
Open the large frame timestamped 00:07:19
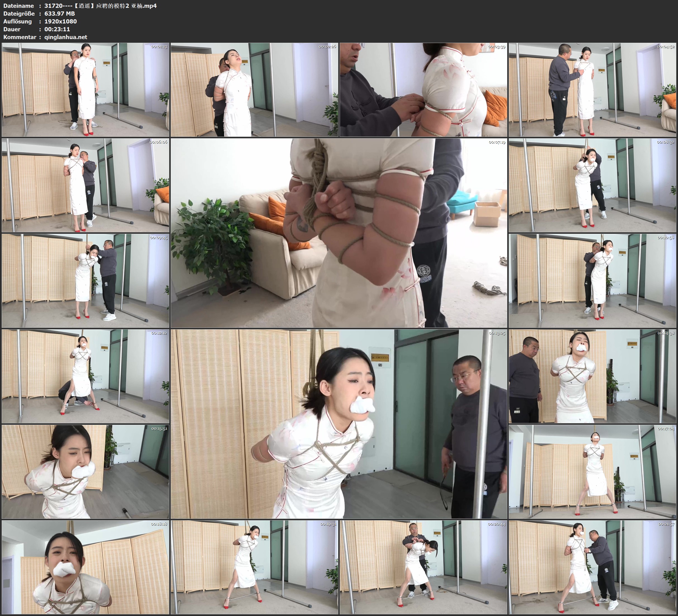point(339,233)
